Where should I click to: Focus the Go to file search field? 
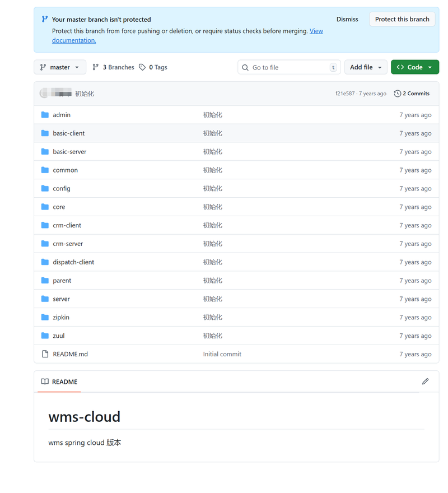(288, 67)
